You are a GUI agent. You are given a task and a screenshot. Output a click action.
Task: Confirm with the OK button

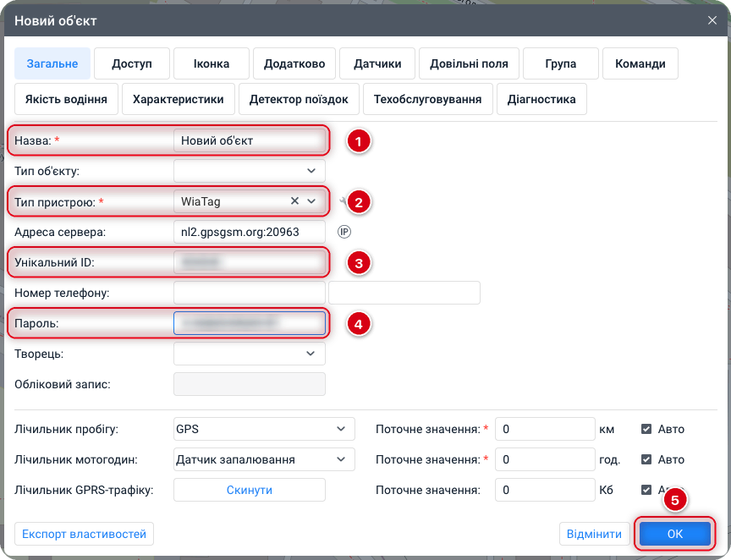[674, 534]
